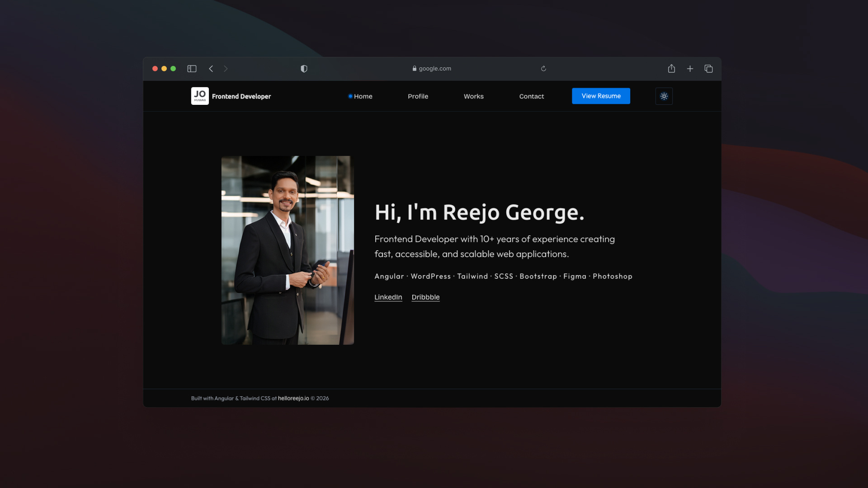Open the Home navigation item
The height and width of the screenshot is (488, 868).
[363, 96]
